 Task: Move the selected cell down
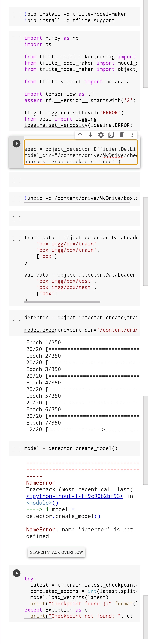point(90,135)
